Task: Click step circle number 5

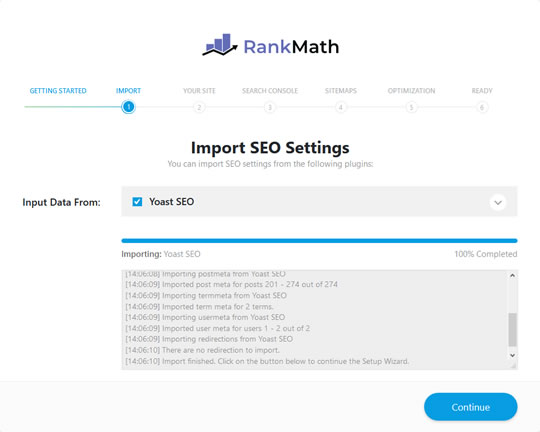Action: click(411, 107)
